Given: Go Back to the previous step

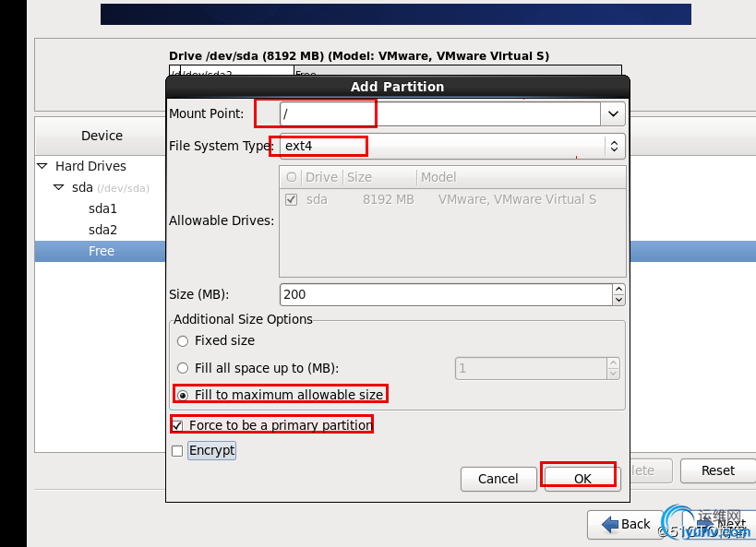Looking at the screenshot, I should click(x=625, y=524).
